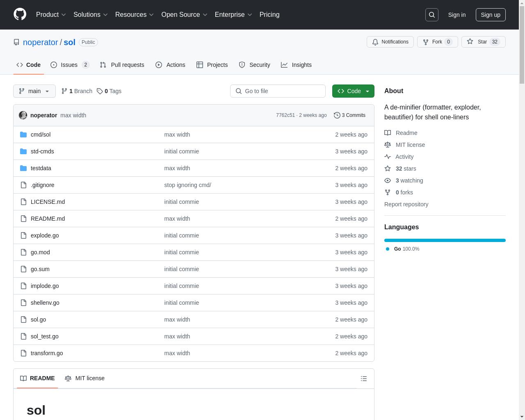This screenshot has height=420, width=525.
Task: Click the Sign up button
Action: [491, 15]
